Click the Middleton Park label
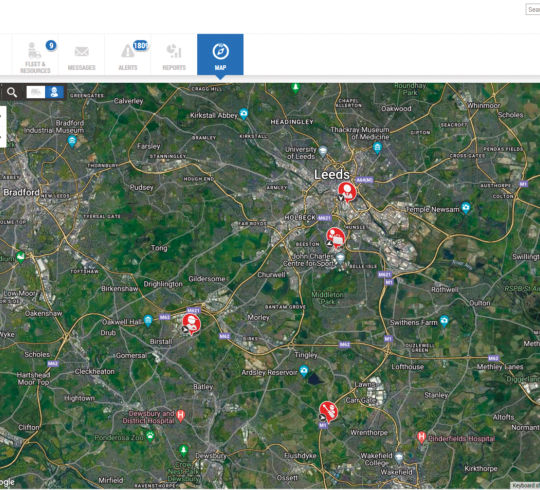540x490 pixels. tap(328, 298)
